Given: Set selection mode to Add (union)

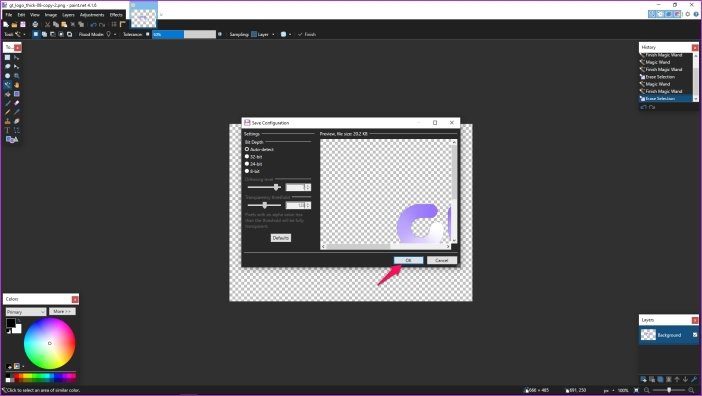Looking at the screenshot, I should click(x=44, y=34).
